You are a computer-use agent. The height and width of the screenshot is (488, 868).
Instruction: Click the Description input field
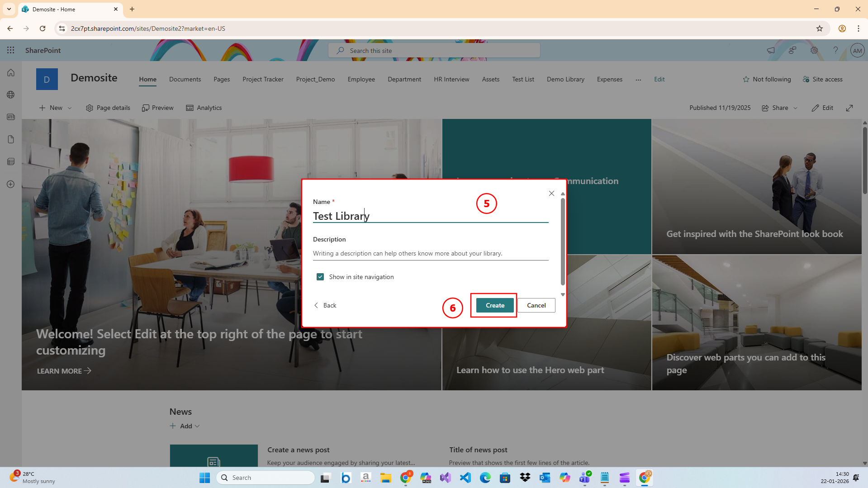[430, 253]
